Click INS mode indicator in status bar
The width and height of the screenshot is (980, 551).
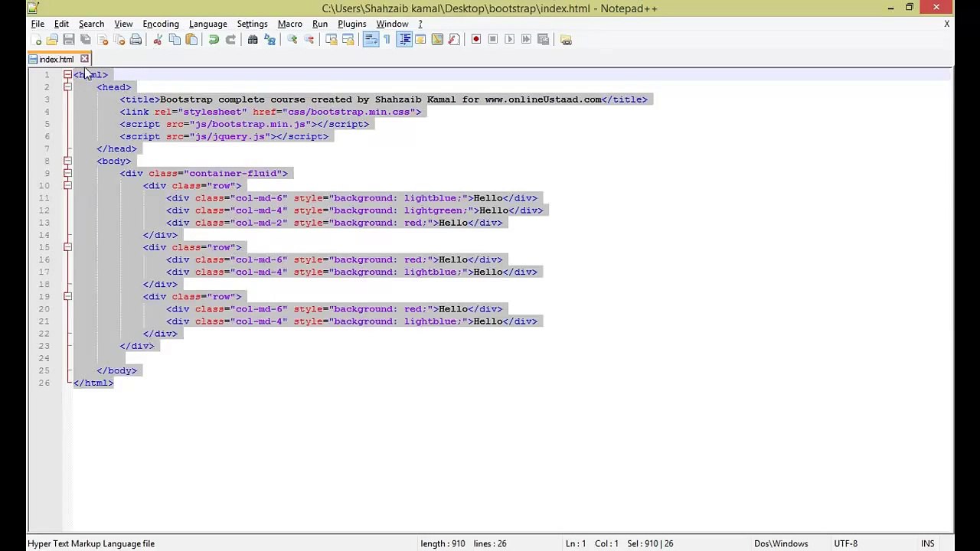928,543
